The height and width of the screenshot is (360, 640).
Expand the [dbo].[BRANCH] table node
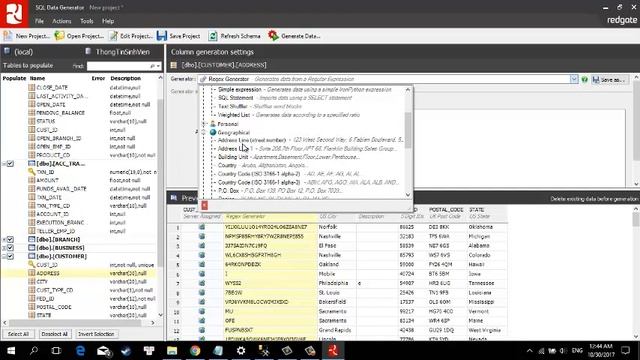[4, 240]
